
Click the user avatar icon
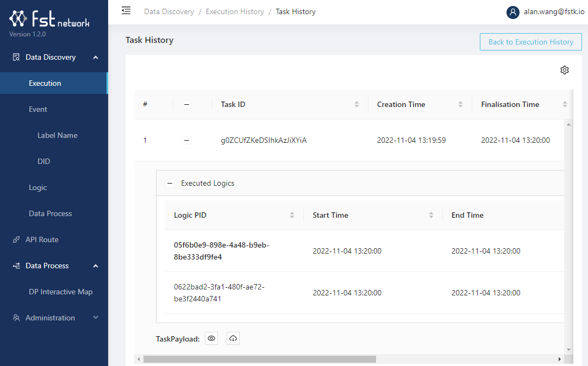coord(512,12)
